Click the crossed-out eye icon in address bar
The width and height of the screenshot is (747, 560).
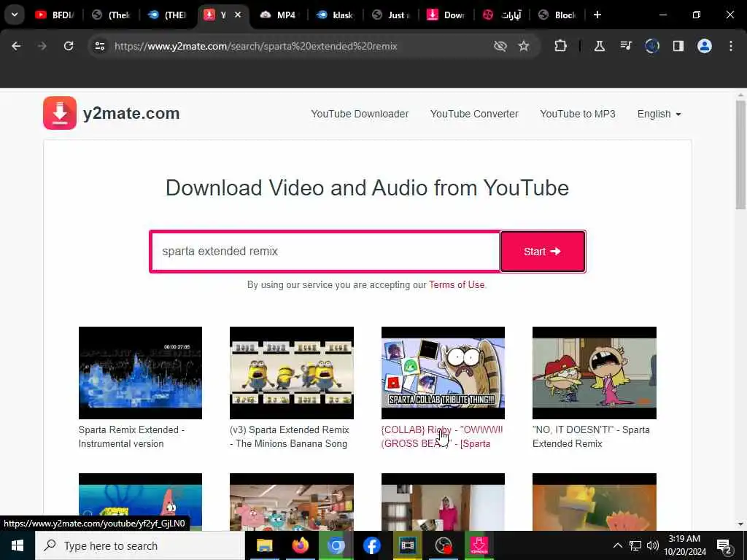500,46
